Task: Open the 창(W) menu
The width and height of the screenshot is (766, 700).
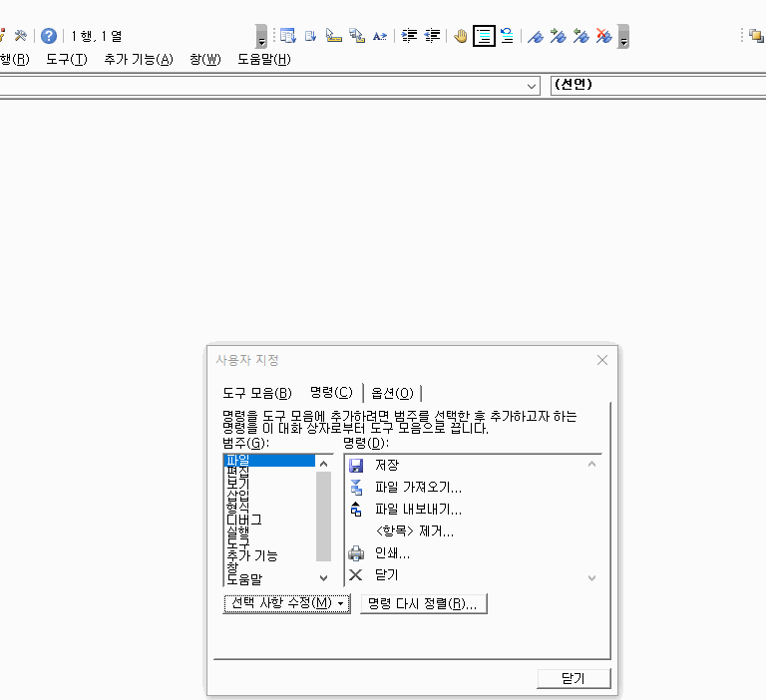Action: tap(205, 60)
